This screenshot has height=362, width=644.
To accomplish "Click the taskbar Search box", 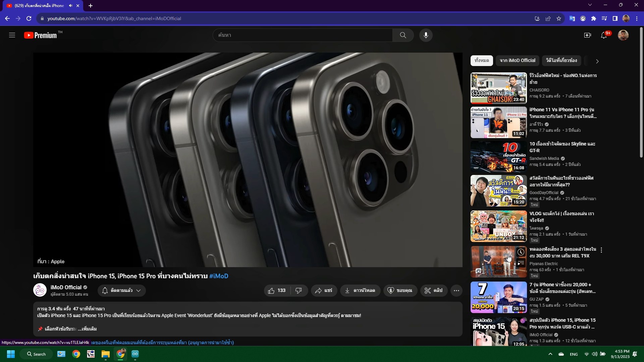I will [x=36, y=354].
